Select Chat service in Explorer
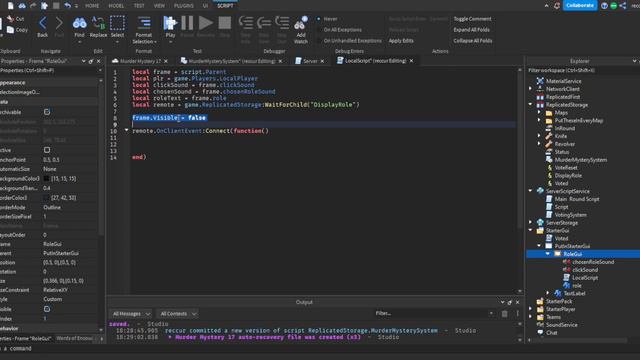The image size is (640, 360). (x=551, y=333)
